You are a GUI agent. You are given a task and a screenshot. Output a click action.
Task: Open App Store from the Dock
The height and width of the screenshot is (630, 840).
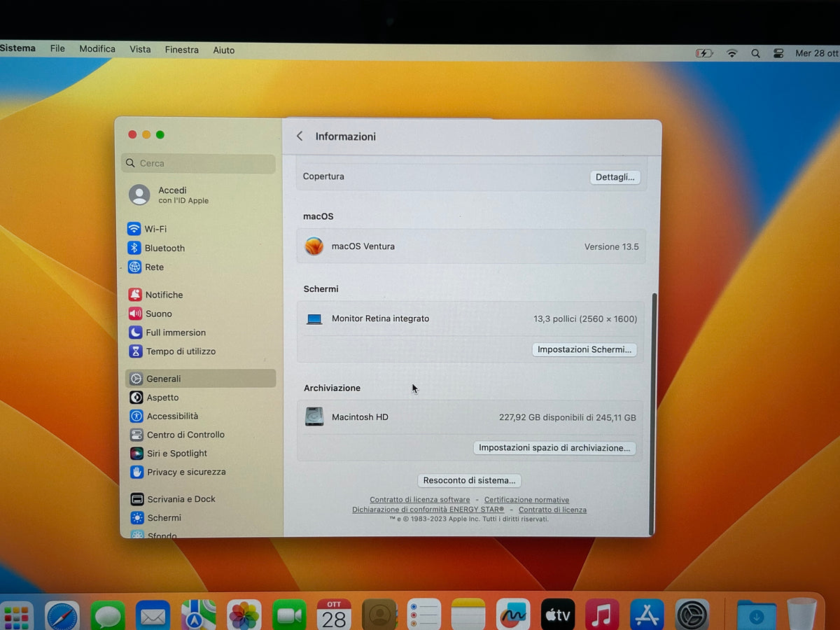pyautogui.click(x=647, y=615)
